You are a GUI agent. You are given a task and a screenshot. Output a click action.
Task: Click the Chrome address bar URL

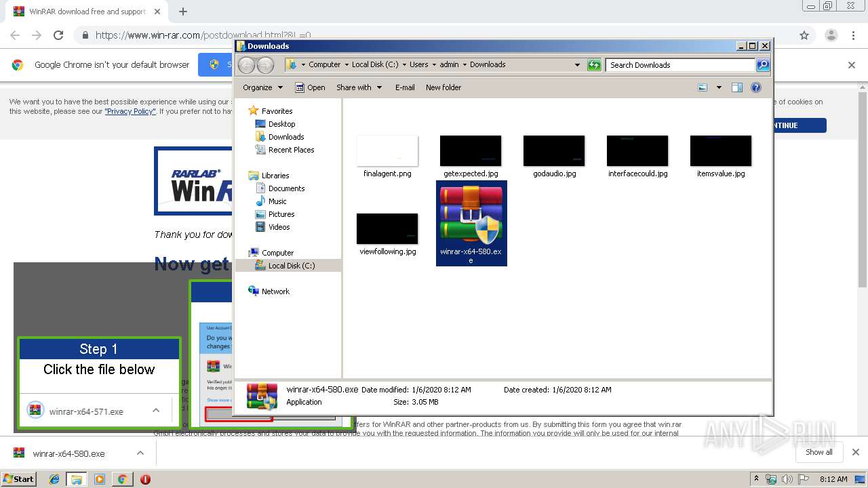point(203,35)
